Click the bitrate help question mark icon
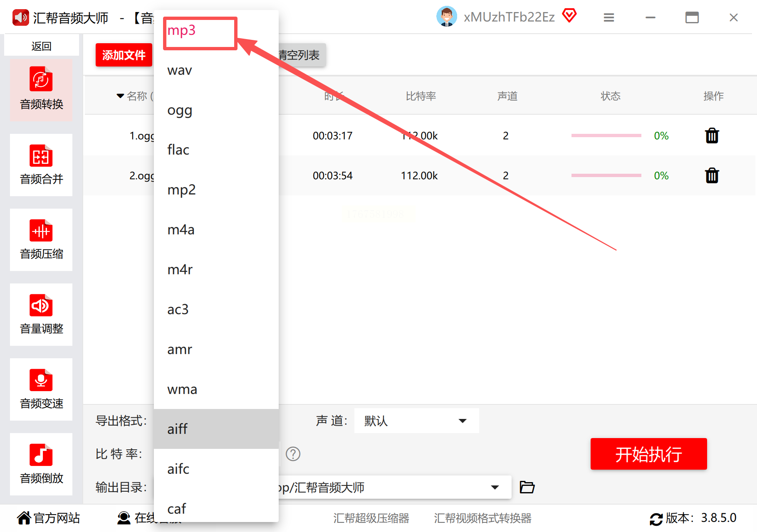Screen dimensions: 757x532 point(293,454)
